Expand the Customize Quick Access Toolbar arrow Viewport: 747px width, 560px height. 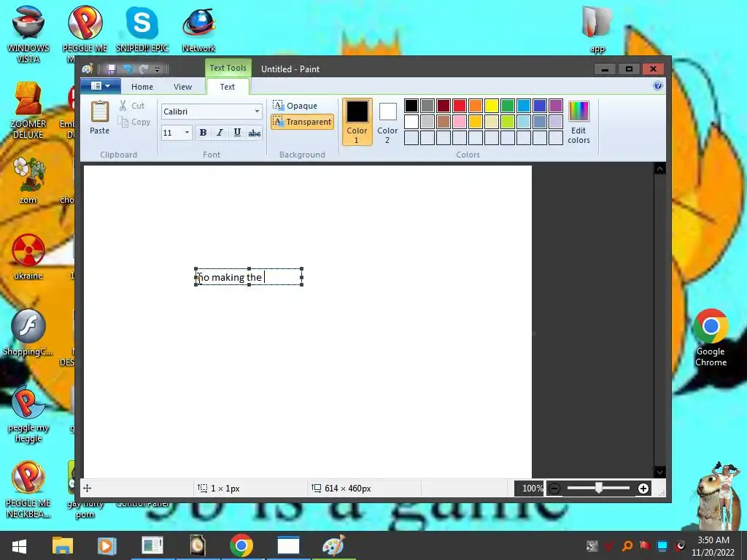(x=158, y=69)
